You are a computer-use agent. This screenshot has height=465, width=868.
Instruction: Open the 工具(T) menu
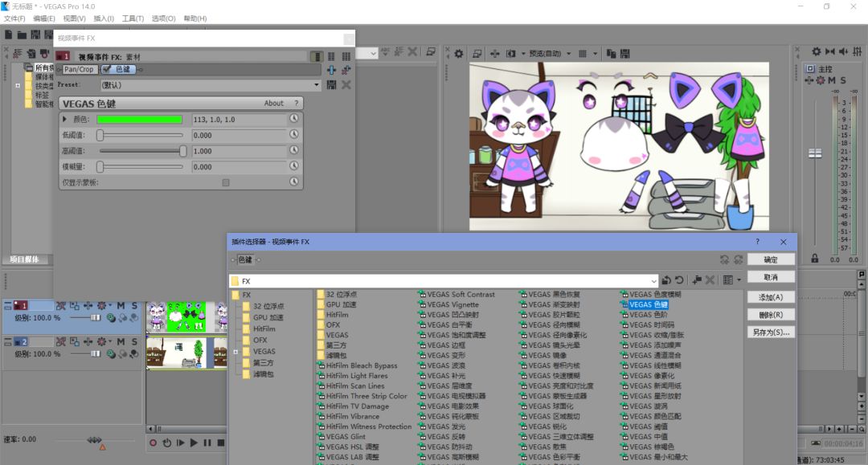pos(133,18)
